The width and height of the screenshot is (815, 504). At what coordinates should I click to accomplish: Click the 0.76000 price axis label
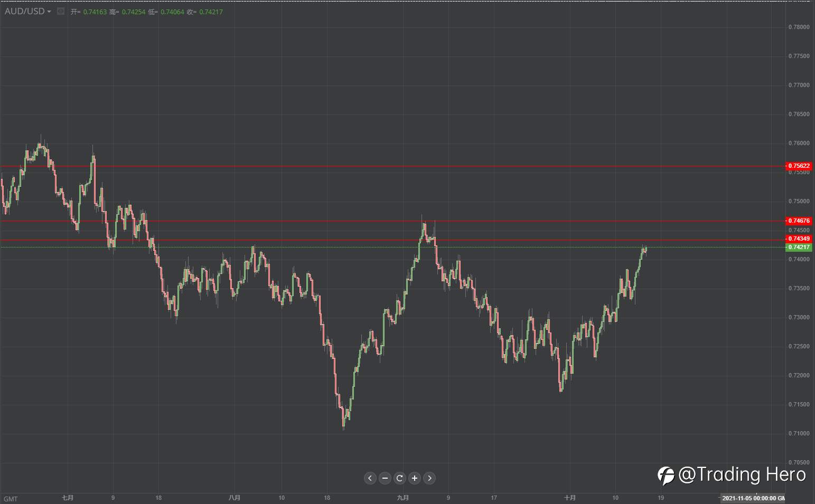pyautogui.click(x=799, y=143)
